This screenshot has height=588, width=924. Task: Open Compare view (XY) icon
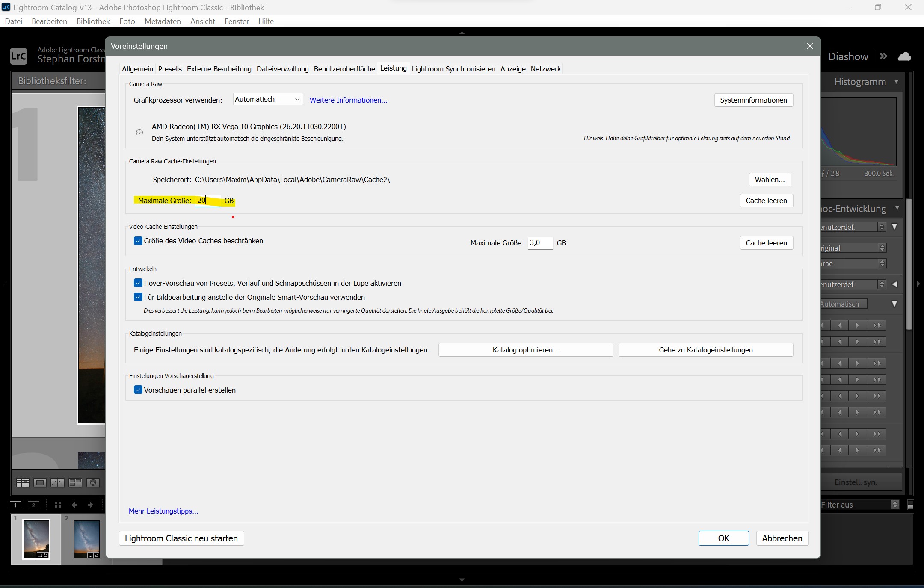(57, 482)
